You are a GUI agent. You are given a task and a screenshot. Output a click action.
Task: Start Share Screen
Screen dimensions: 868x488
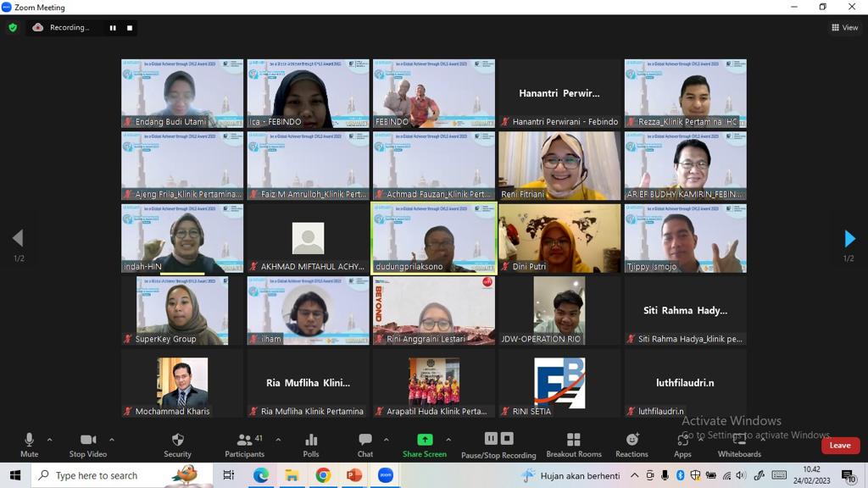point(425,446)
